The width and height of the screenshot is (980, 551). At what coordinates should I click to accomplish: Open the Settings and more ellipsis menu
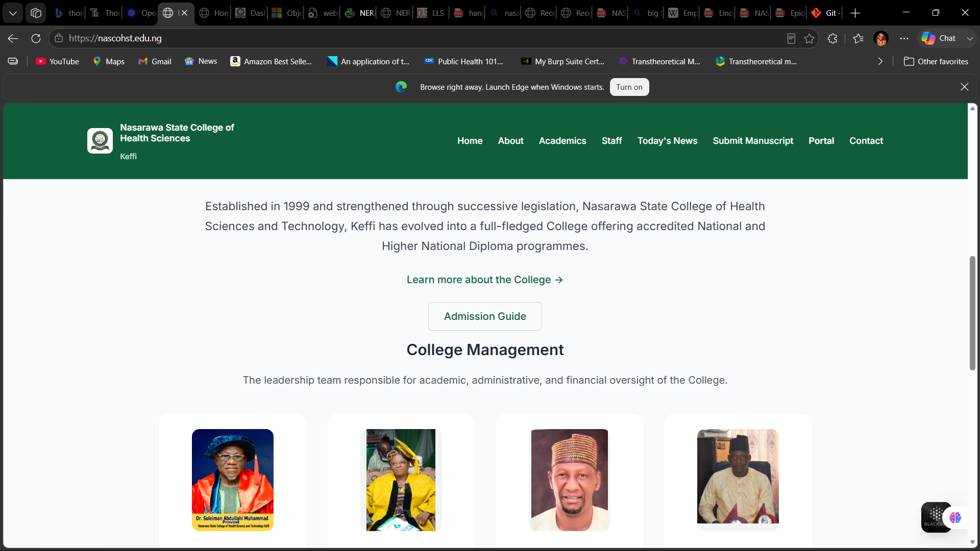(904, 38)
